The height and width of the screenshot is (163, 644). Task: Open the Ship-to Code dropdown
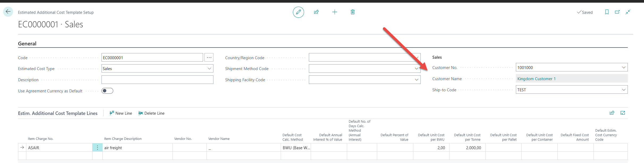point(624,90)
